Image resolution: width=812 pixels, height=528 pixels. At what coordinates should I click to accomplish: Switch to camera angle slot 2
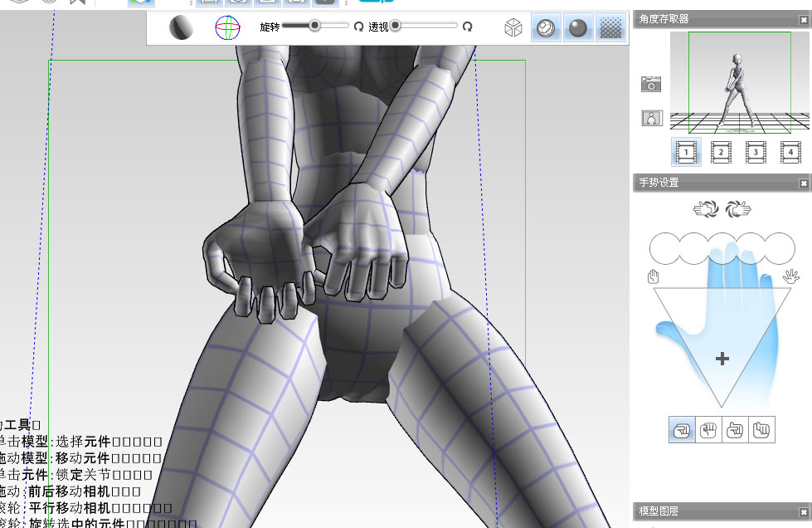tap(721, 151)
